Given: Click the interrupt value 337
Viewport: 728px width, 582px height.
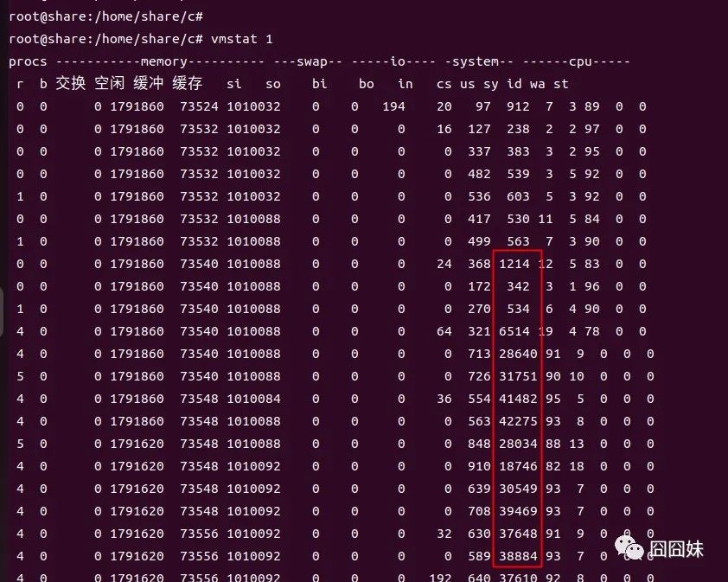Looking at the screenshot, I should [x=479, y=151].
